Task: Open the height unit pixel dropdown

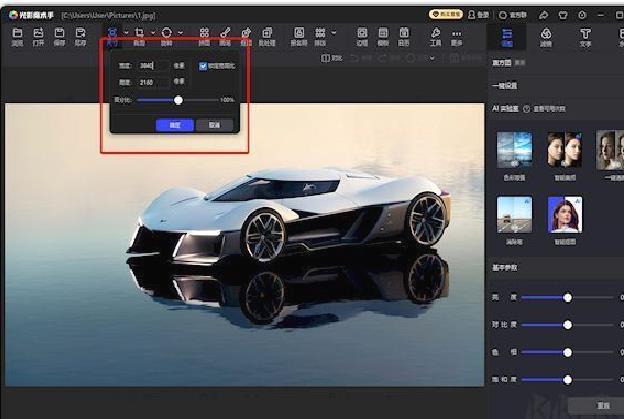Action: point(179,82)
